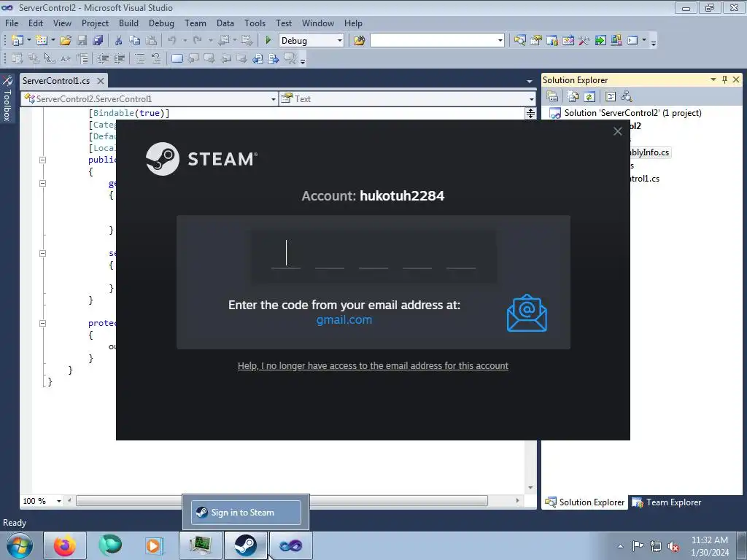Start debugging with the green play icon
This screenshot has width=747, height=560.
(268, 41)
